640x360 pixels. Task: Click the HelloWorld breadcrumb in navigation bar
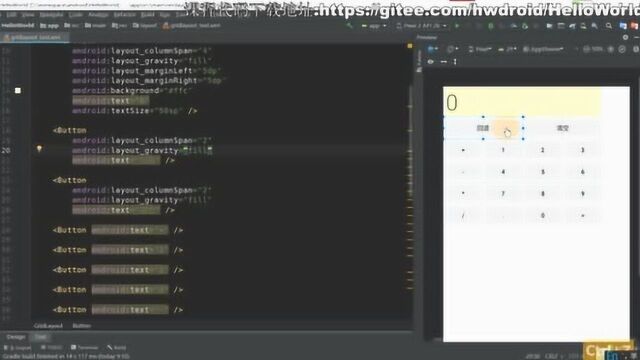point(18,26)
